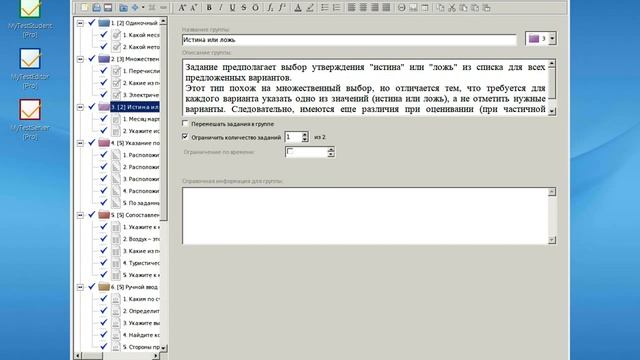
Task: Uncheck group 5 'Сопоставлен' checkmark
Action: pos(92,215)
